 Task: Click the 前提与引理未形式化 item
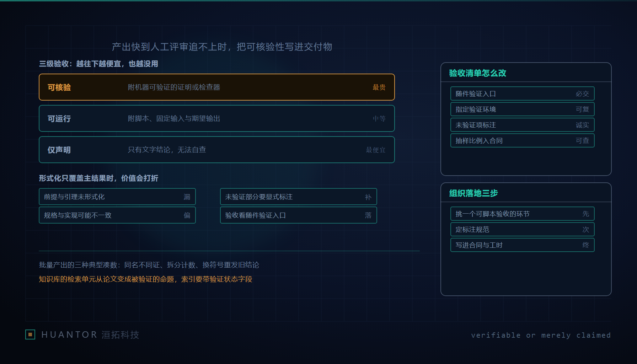pos(117,197)
